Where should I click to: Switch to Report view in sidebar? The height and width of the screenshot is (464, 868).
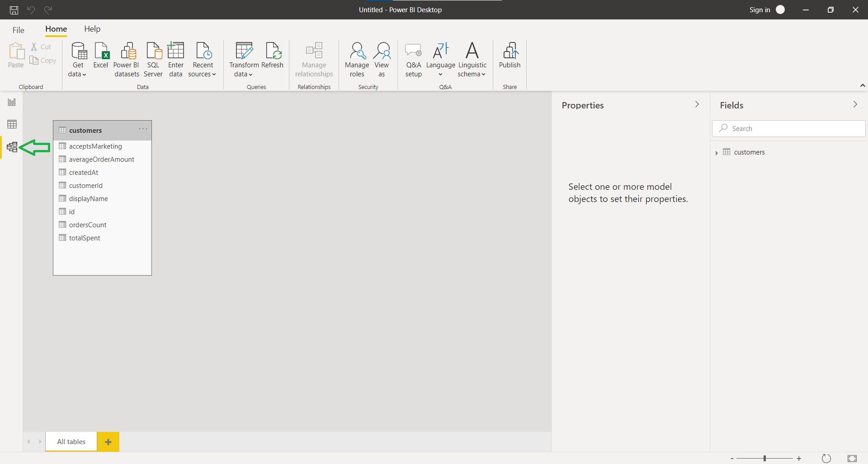pos(12,102)
